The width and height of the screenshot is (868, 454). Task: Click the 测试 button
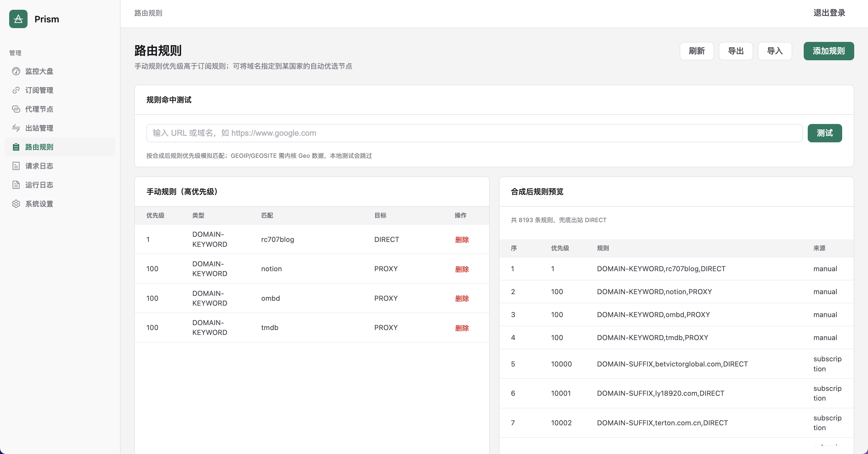[x=825, y=133]
